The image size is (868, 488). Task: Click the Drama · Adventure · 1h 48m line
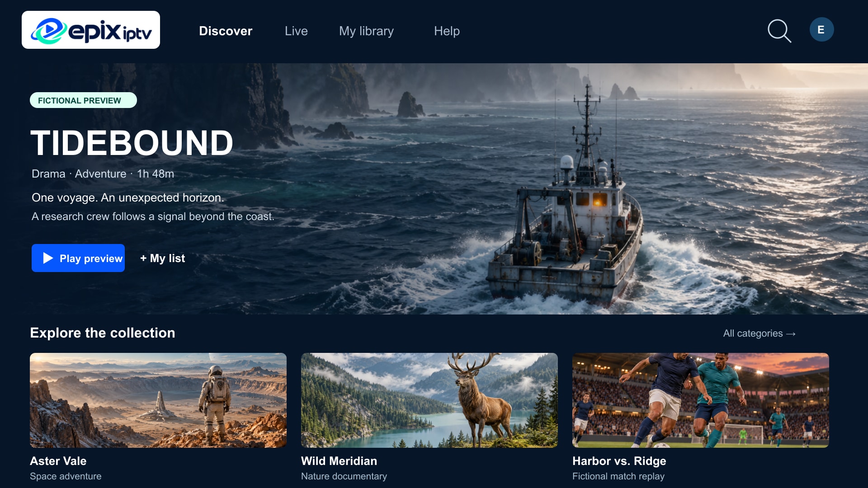tap(103, 174)
